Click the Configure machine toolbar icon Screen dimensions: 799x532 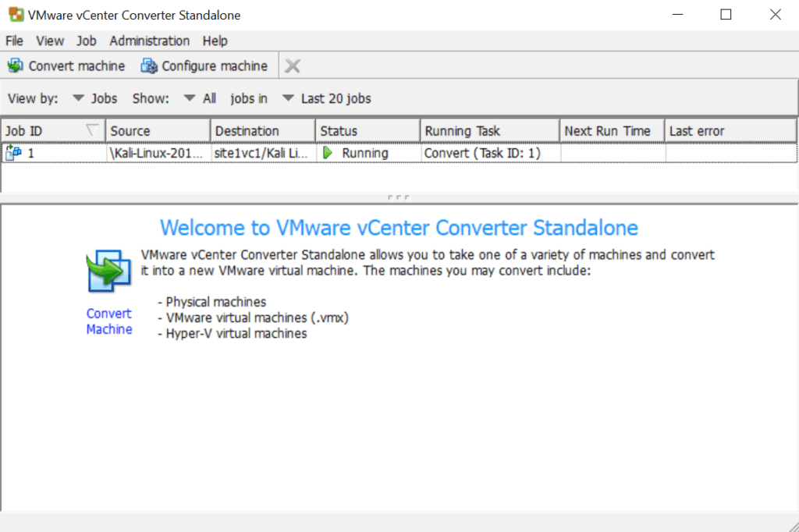point(149,66)
